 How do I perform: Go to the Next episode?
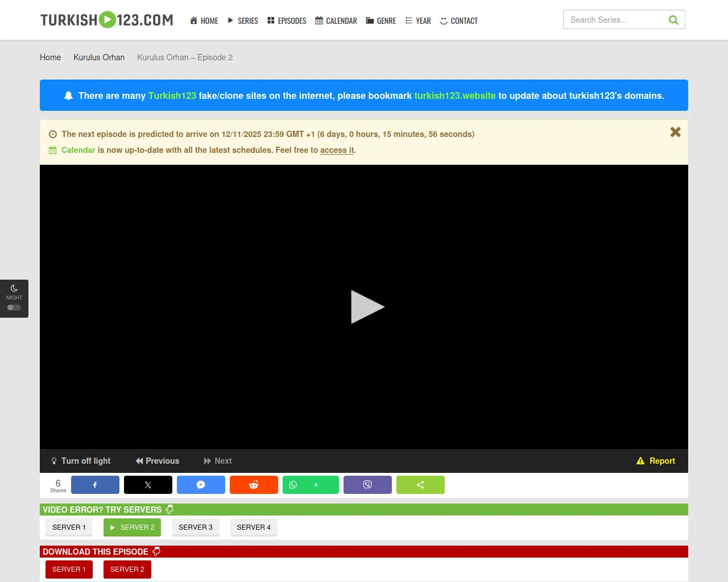[x=218, y=461]
